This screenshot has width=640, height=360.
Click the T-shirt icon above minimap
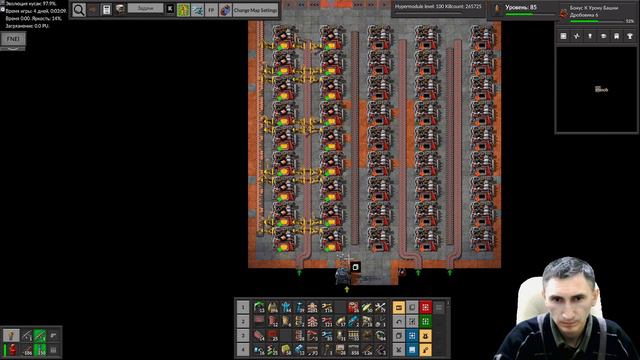pyautogui.click(x=630, y=36)
